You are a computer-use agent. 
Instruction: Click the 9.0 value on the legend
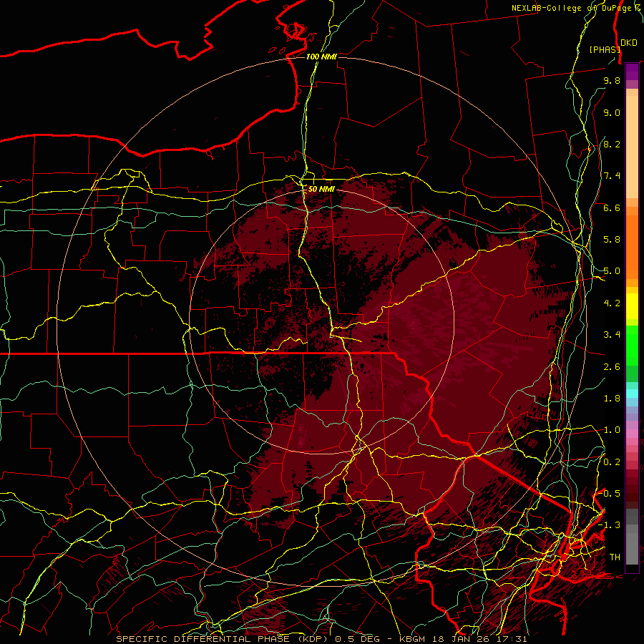click(x=612, y=112)
